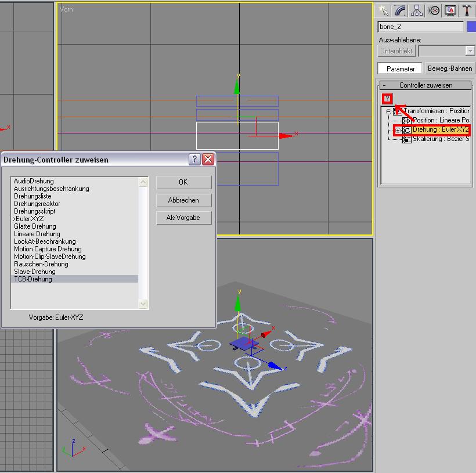The width and height of the screenshot is (476, 473).
Task: Click the assign controller icon button
Action: (387, 98)
